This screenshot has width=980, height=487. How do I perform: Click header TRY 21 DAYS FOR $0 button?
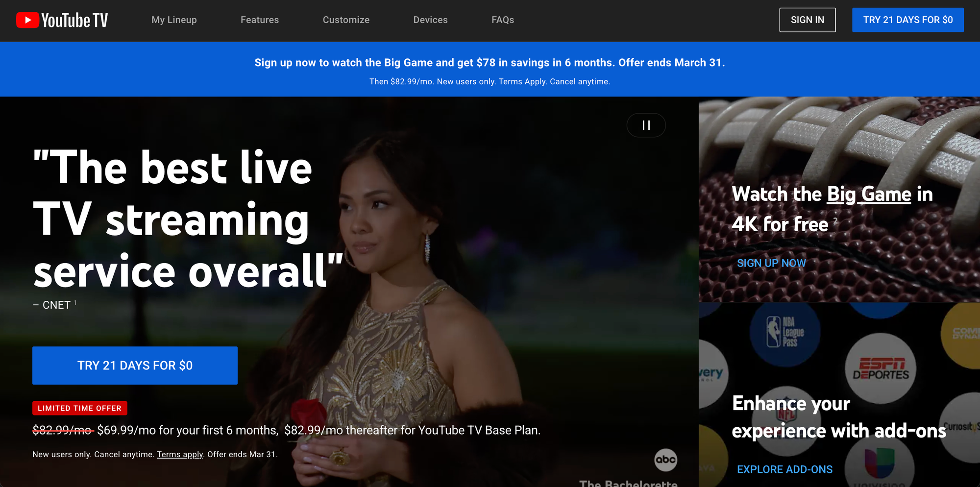click(908, 20)
